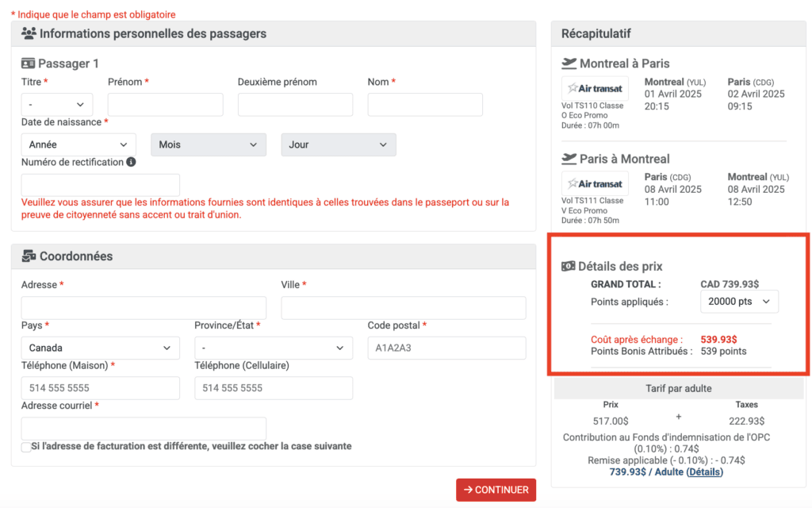Click the plane icon next to Montreal à Paris
This screenshot has width=812, height=508.
(569, 63)
